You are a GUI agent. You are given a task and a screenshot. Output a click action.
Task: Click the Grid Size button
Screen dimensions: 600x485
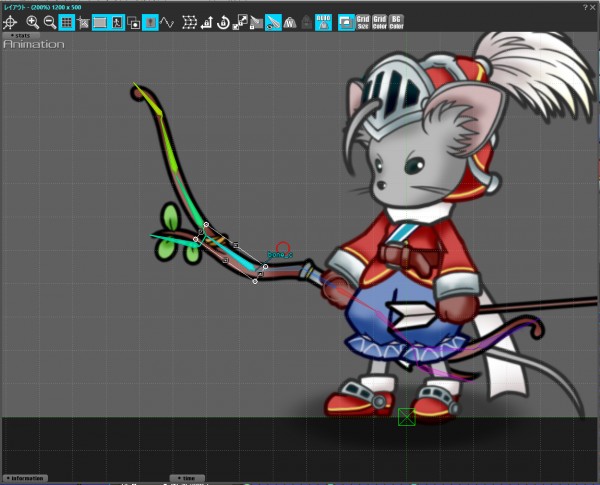tap(363, 23)
